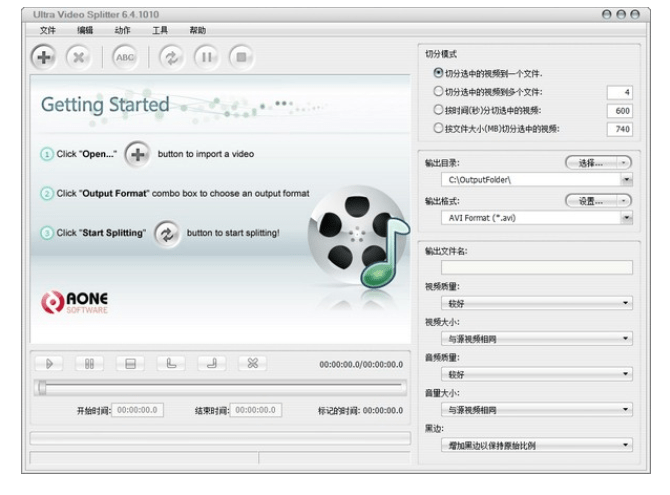This screenshot has height=495, width=670.
Task: Click the Start Splitting toolbar button
Action: click(172, 57)
